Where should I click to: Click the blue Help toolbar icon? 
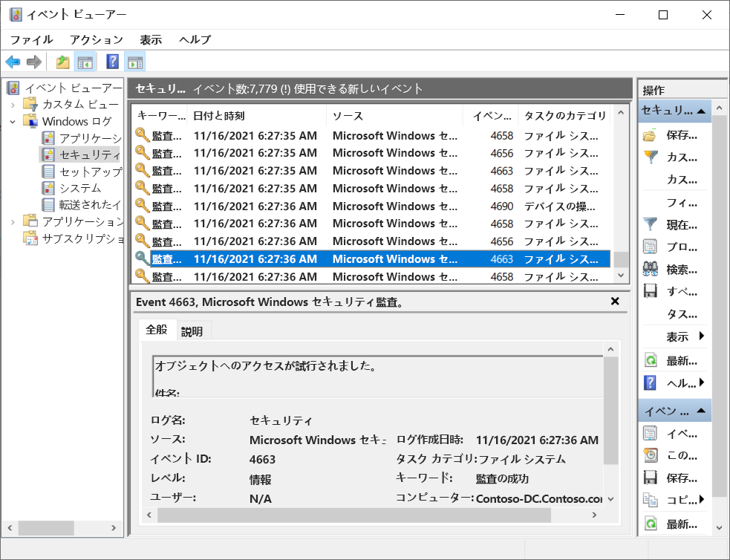click(x=112, y=62)
